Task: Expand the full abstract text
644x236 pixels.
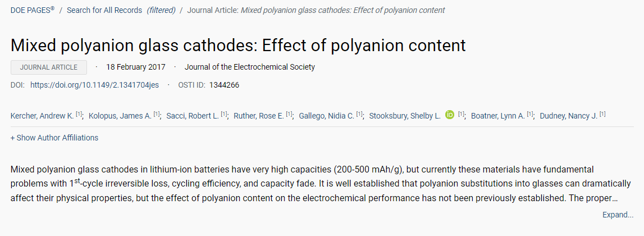Action: click(618, 215)
